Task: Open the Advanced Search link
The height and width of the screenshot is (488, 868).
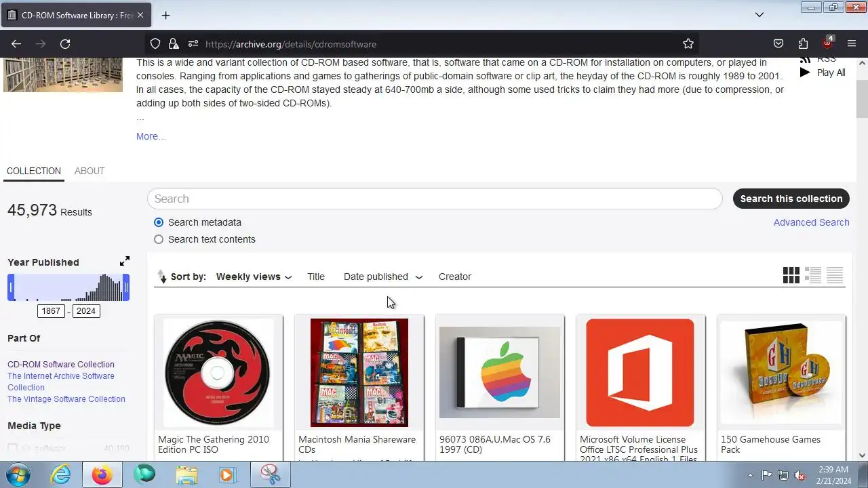Action: (x=812, y=222)
